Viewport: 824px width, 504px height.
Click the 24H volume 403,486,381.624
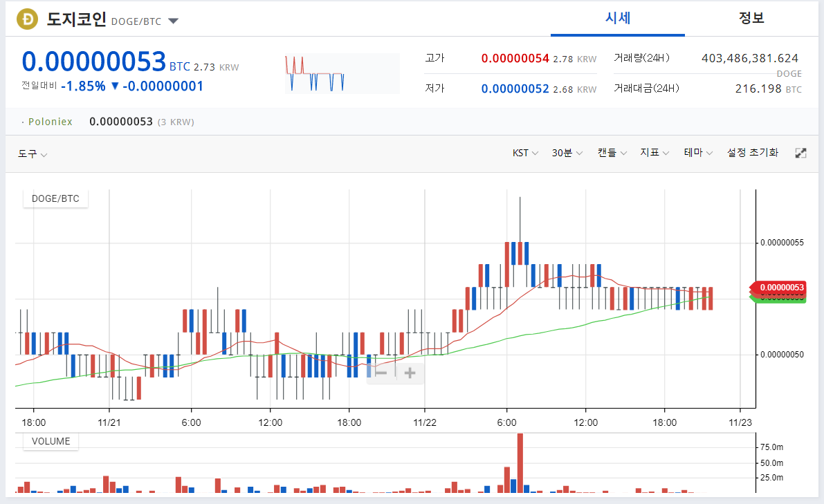[750, 58]
